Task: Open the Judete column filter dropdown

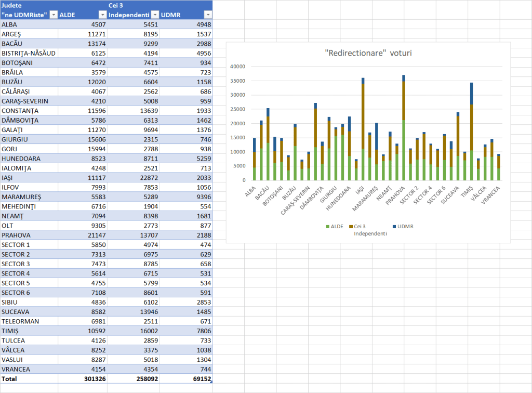Action: pyautogui.click(x=53, y=15)
